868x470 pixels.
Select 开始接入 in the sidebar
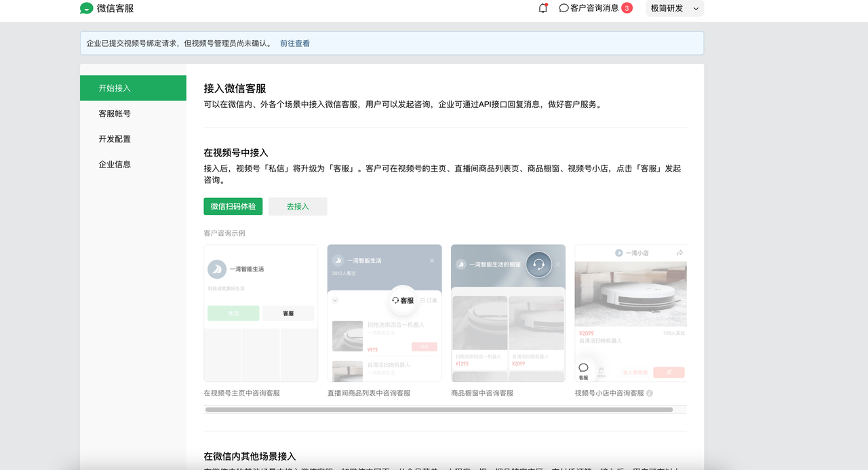tap(133, 88)
